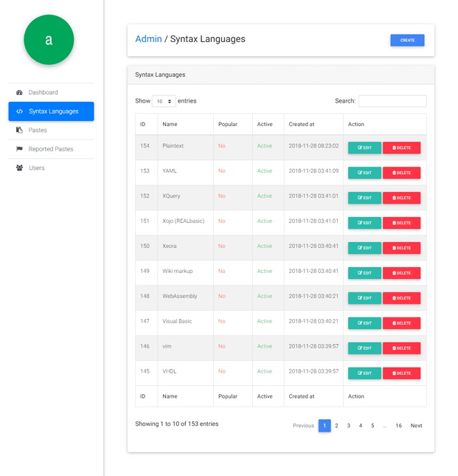
Task: Go to the Users menu item
Action: pyautogui.click(x=37, y=168)
